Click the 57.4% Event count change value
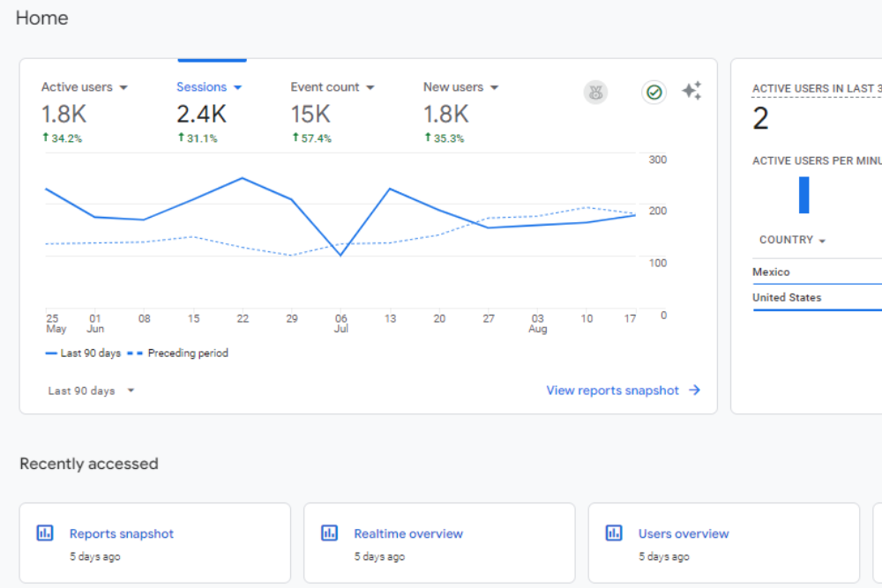 312,138
